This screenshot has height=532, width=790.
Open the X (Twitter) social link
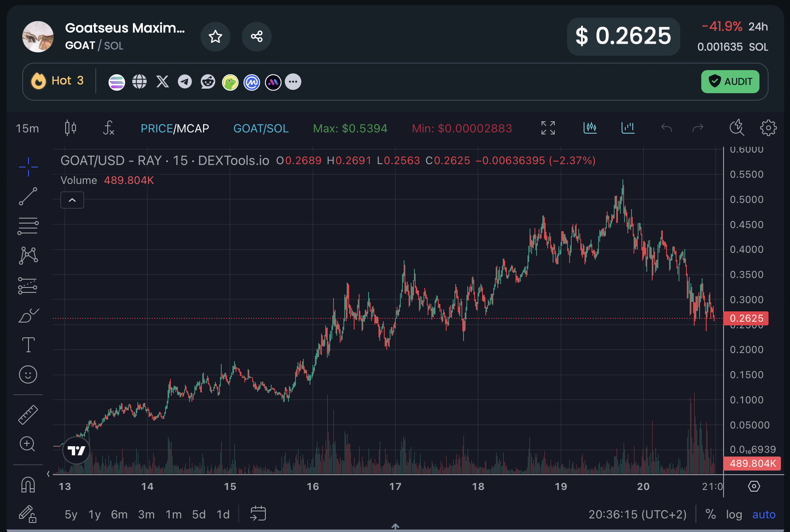163,82
